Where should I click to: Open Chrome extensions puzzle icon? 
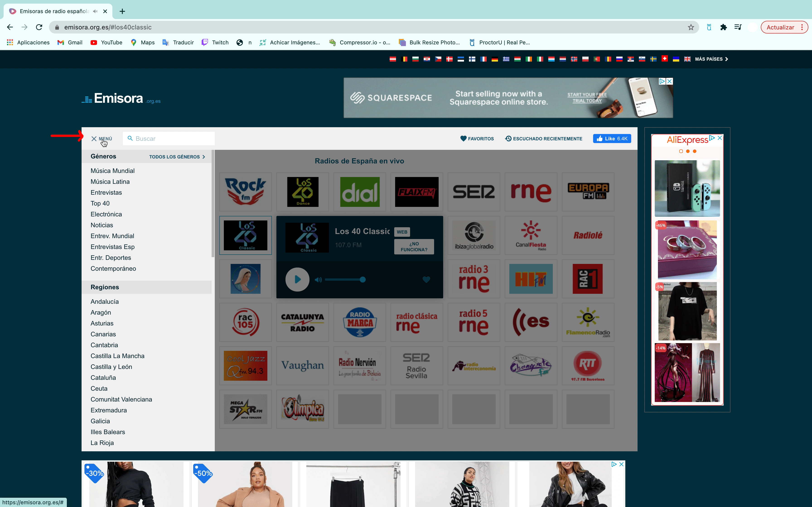tap(723, 27)
